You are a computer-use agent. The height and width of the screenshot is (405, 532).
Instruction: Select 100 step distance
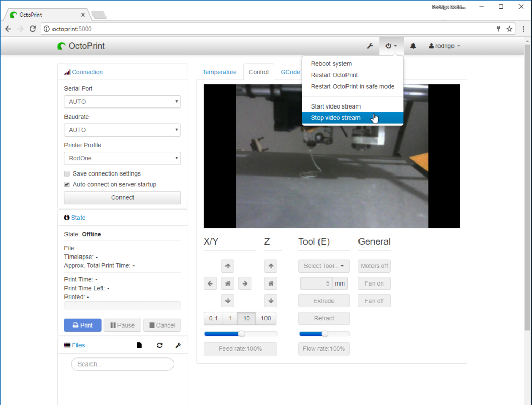265,318
